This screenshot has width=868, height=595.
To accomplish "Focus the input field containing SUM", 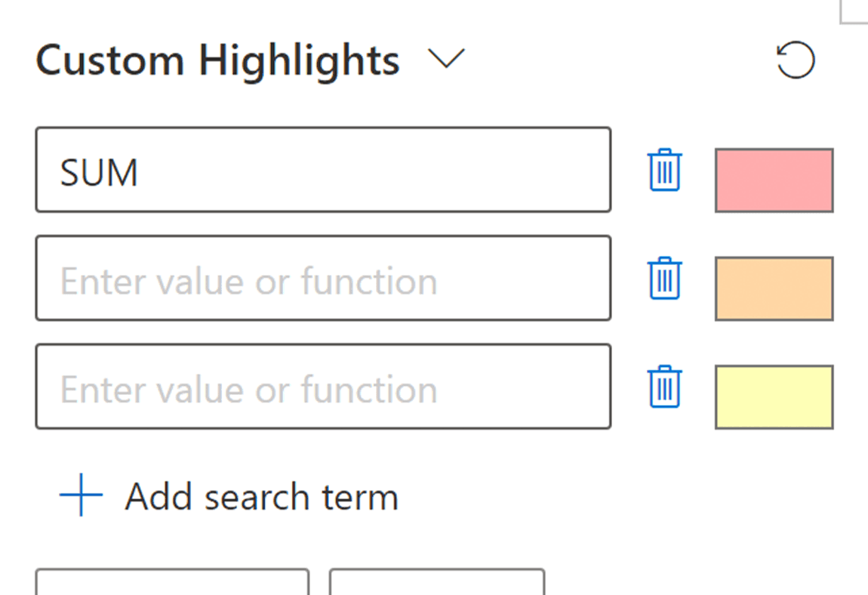I will 323,170.
